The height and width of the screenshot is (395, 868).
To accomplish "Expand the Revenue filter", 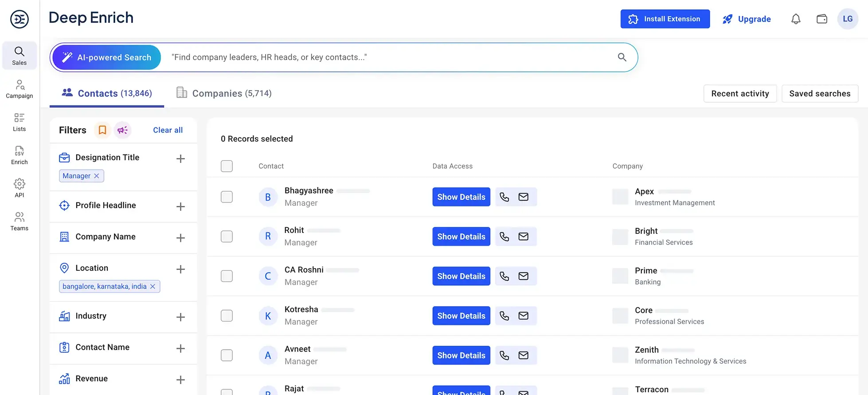I will (180, 379).
